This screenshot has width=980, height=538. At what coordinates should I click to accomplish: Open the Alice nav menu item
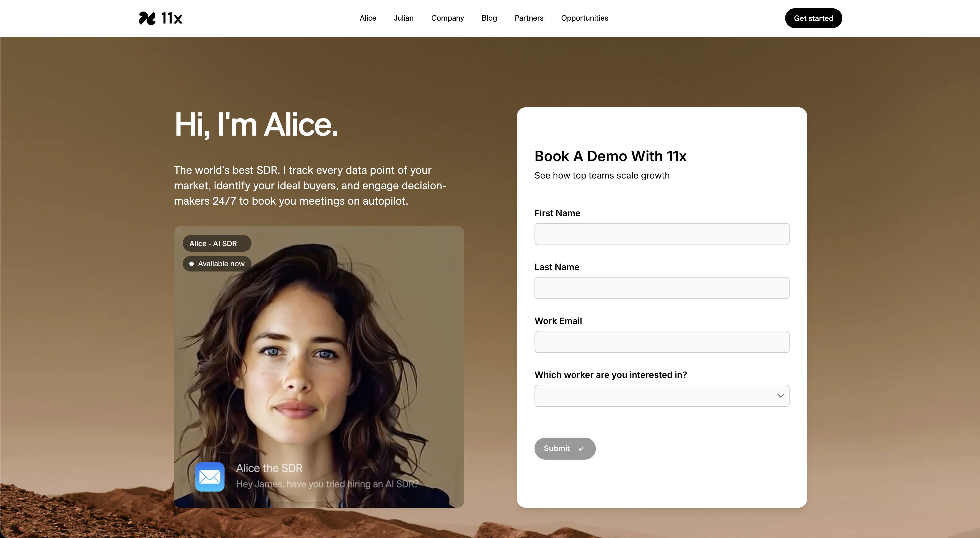coord(368,18)
